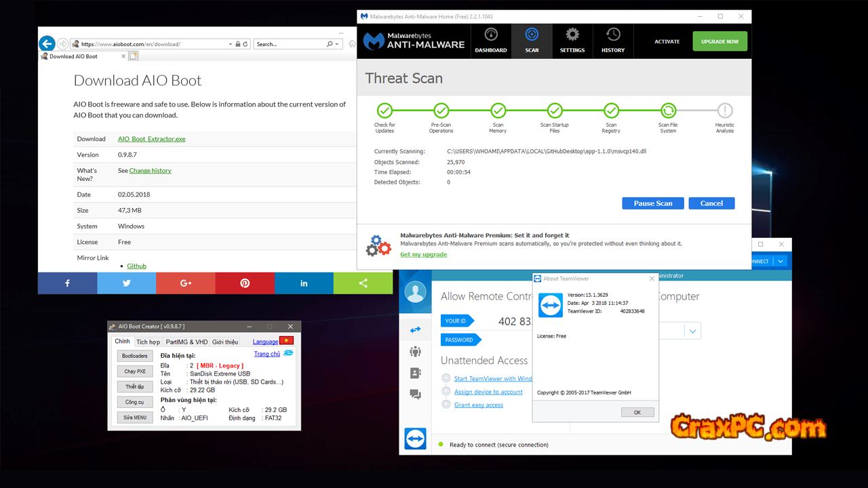
Task: Click the Scan File System step icon
Action: (x=668, y=110)
